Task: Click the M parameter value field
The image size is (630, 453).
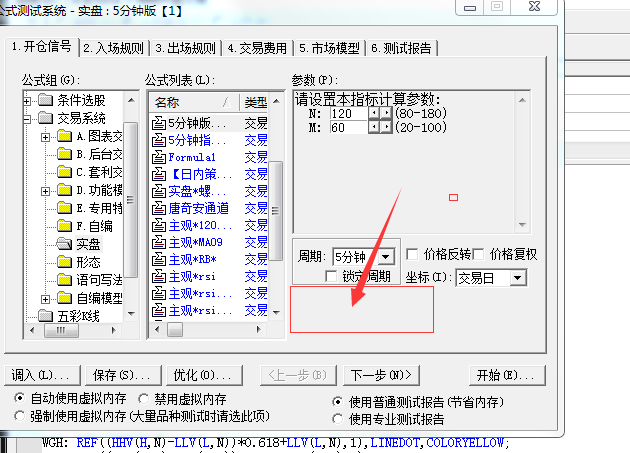Action: pos(349,127)
